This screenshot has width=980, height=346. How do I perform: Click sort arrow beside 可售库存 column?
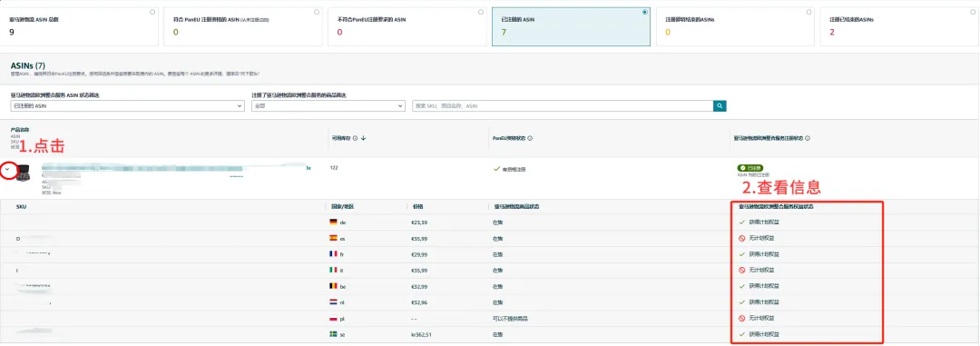[363, 138]
